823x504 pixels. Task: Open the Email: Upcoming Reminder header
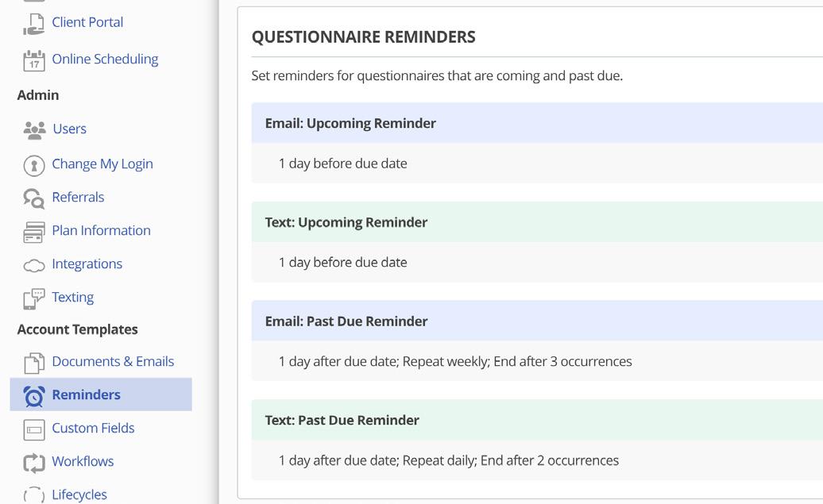[350, 123]
